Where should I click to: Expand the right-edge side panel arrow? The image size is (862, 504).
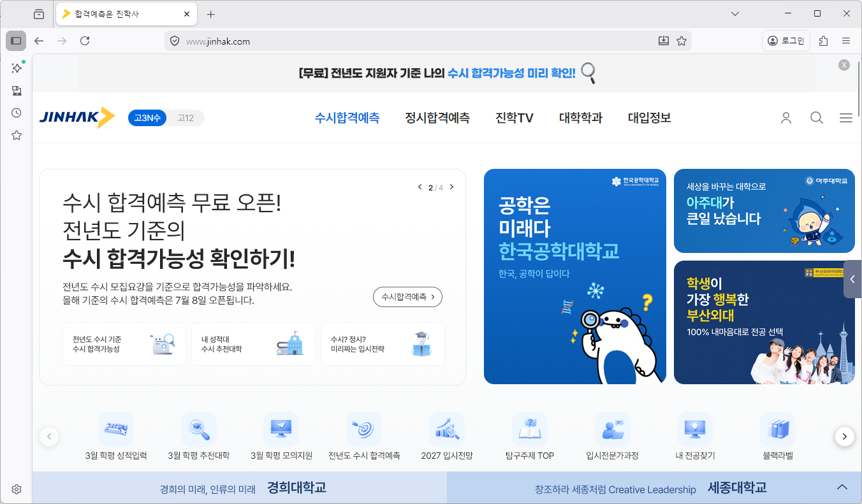coord(852,279)
